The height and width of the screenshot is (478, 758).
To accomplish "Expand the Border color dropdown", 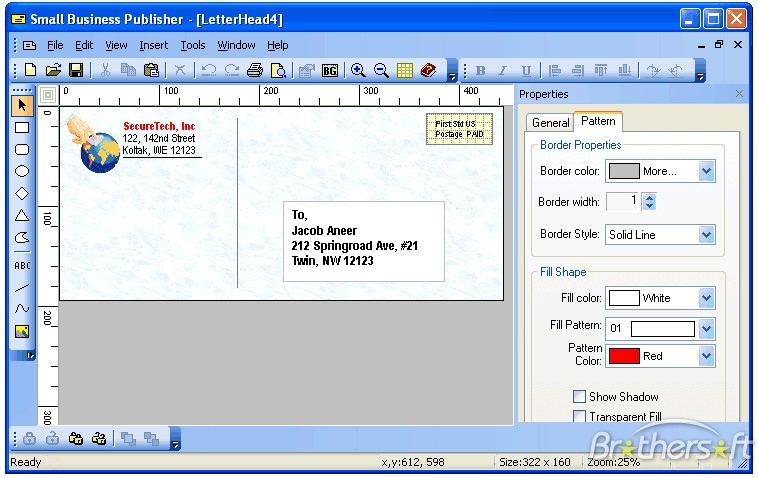I will [706, 171].
